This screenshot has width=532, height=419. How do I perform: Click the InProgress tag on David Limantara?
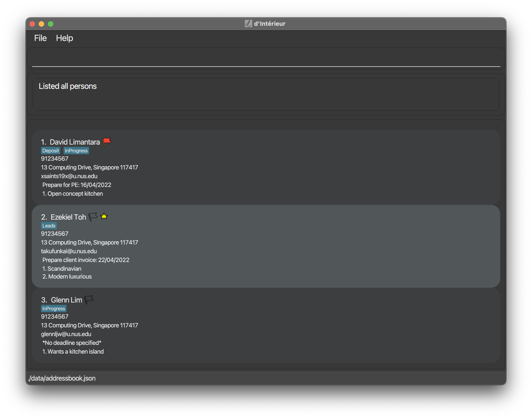[x=76, y=151]
